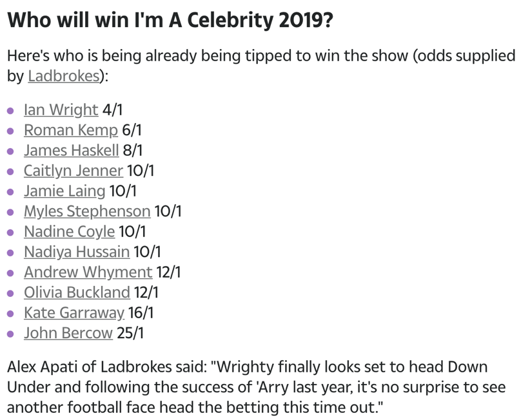
Task: Open the Olivia Buckland link
Action: (x=77, y=292)
